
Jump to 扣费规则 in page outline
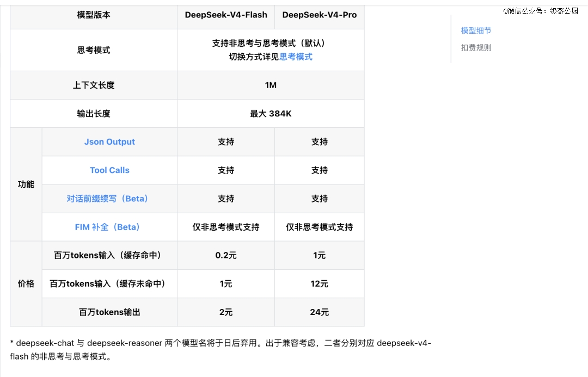click(x=476, y=47)
